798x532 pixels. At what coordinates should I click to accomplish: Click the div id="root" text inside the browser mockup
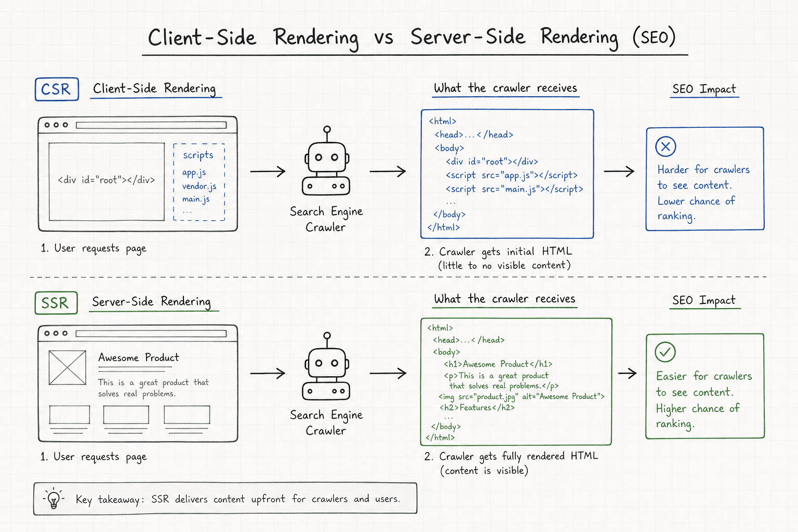(107, 180)
